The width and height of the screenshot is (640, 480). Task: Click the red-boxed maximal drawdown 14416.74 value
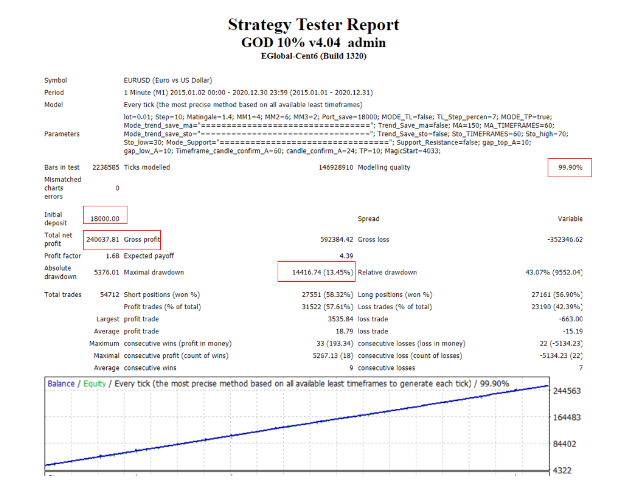tap(316, 271)
